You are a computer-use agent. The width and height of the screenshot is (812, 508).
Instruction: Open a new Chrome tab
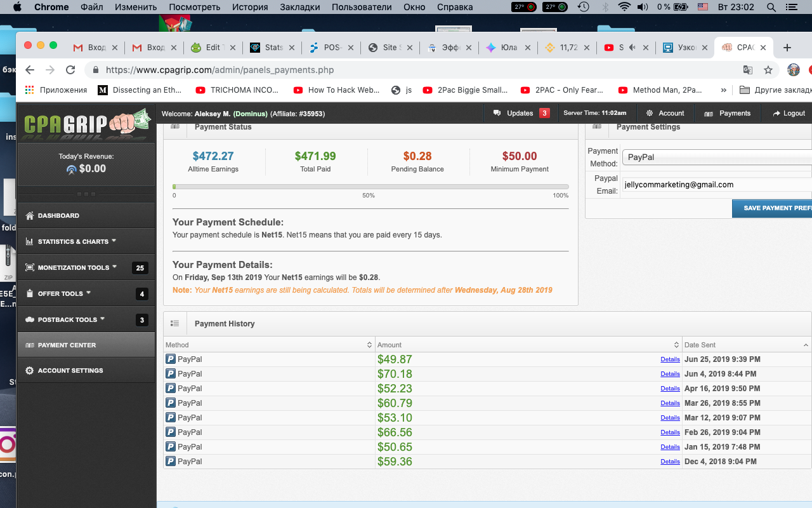tap(787, 48)
